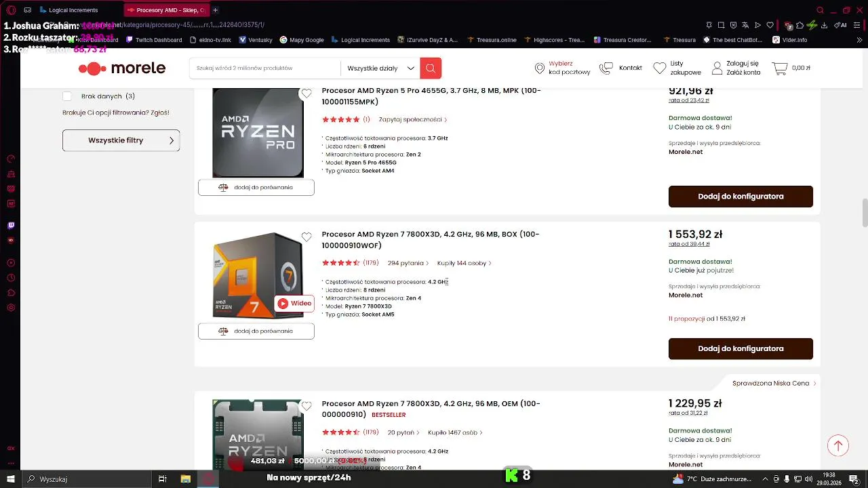This screenshot has height=488, width=868.
Task: Click the scroll-to-top arrow button
Action: (x=838, y=445)
